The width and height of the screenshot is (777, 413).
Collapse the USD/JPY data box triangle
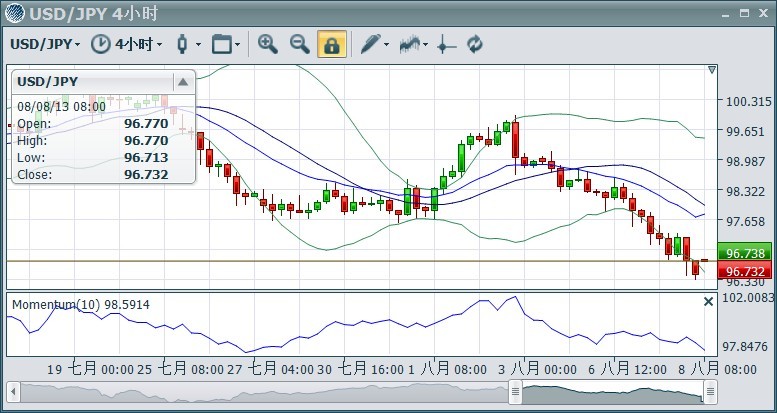coord(183,82)
